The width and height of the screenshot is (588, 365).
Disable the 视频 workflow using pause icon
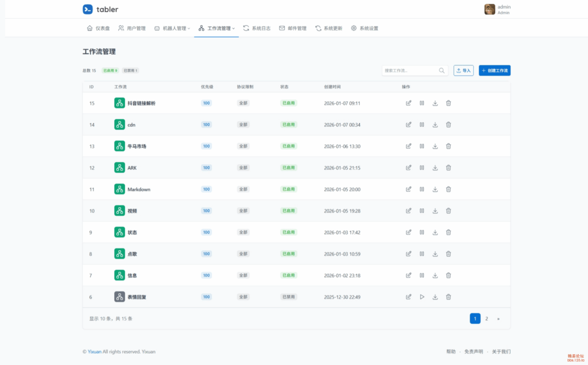(421, 211)
